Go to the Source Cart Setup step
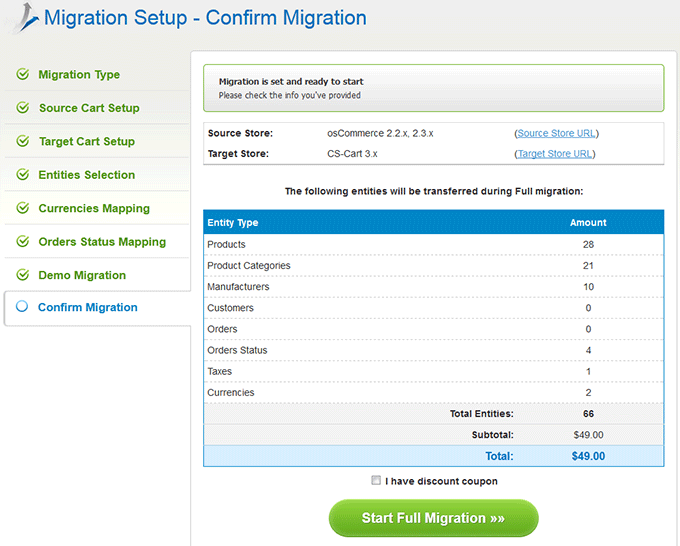680x546 pixels. [89, 108]
